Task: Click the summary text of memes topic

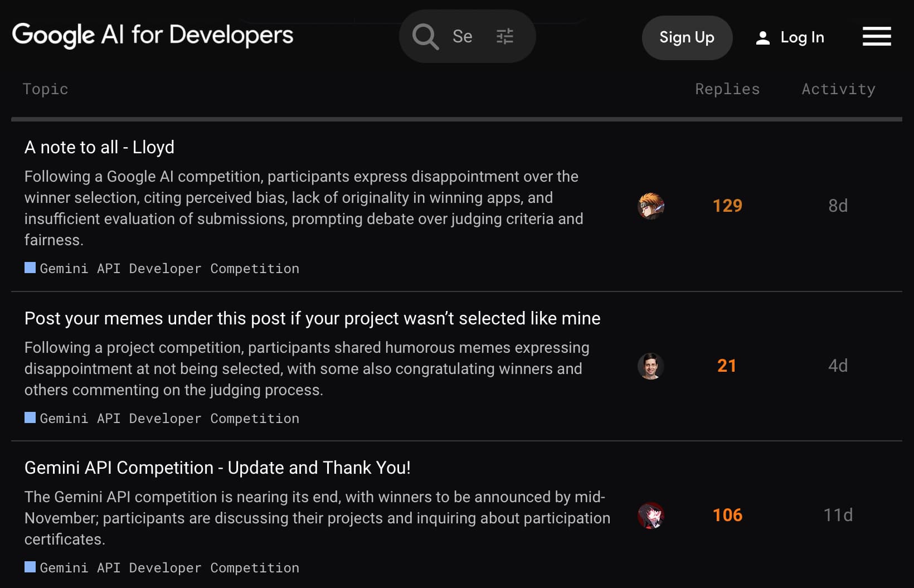Action: click(x=307, y=368)
